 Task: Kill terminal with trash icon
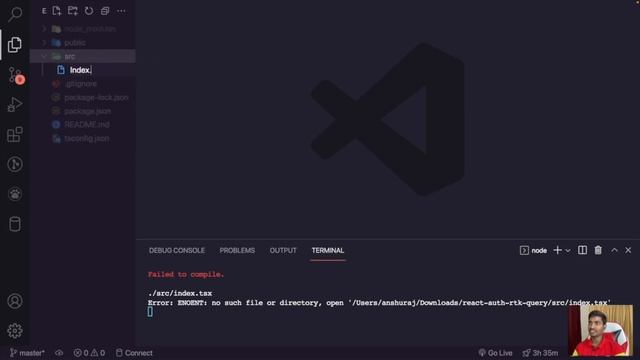(x=598, y=250)
